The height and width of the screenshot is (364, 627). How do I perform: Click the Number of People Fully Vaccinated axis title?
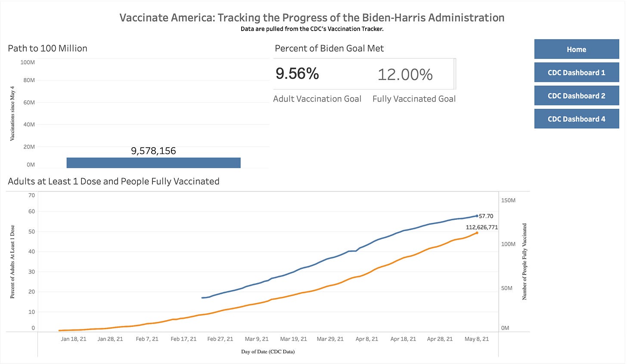point(525,261)
